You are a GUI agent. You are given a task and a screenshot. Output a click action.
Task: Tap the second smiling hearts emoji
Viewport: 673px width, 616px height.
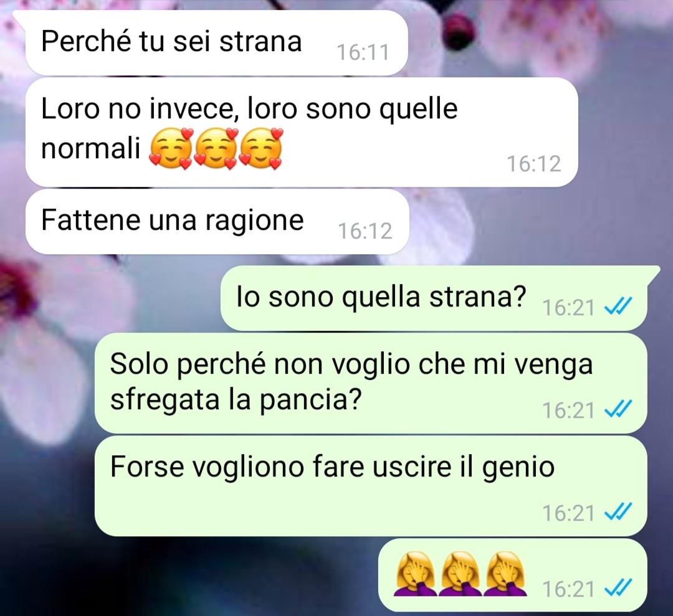click(x=216, y=148)
